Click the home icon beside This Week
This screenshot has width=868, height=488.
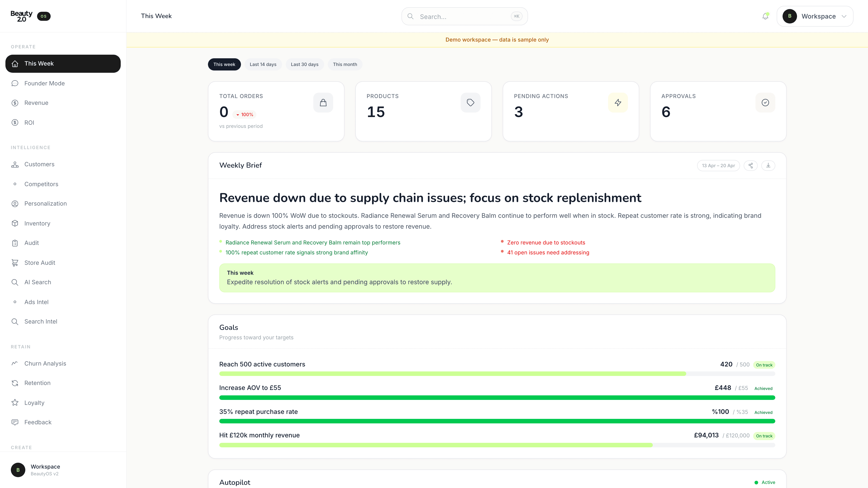[x=15, y=64]
